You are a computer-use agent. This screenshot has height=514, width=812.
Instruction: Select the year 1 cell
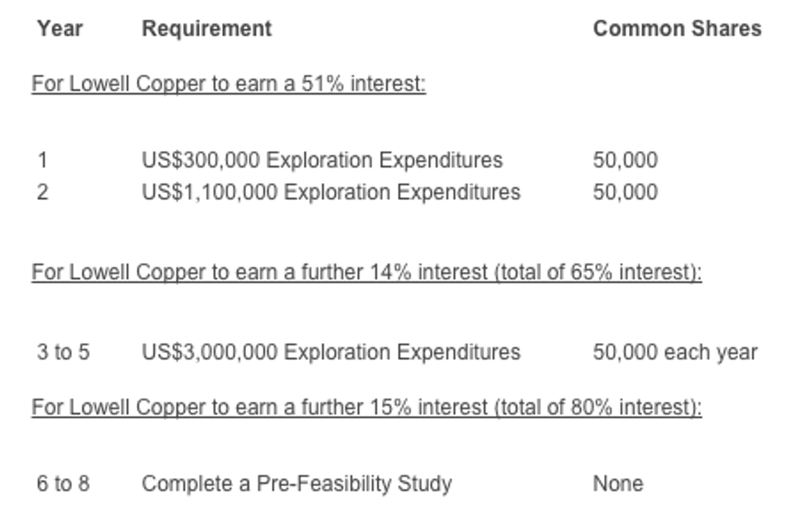pyautogui.click(x=42, y=160)
